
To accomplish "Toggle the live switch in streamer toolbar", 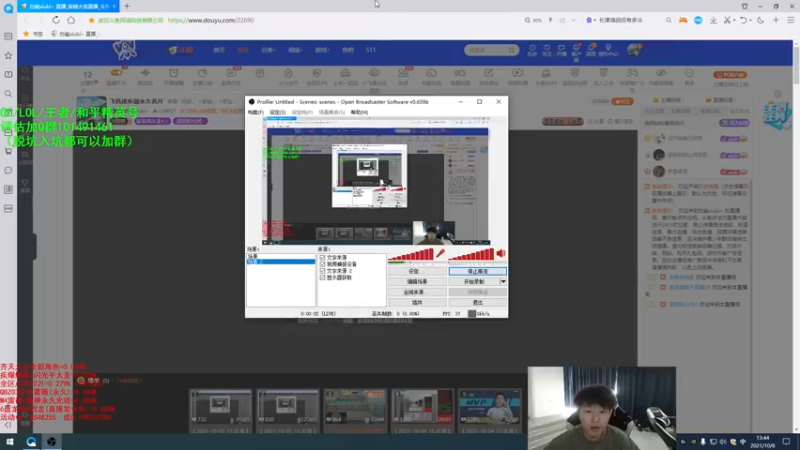I will [116, 73].
